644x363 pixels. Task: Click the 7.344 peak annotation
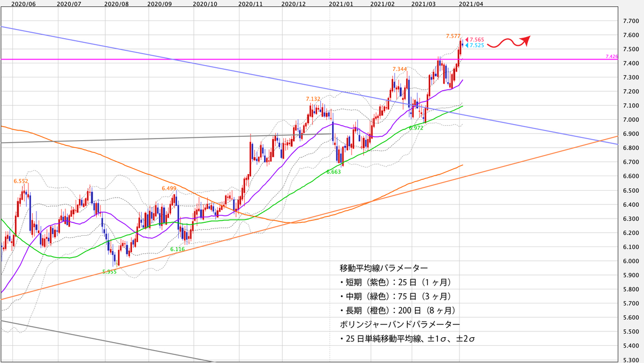click(x=400, y=69)
